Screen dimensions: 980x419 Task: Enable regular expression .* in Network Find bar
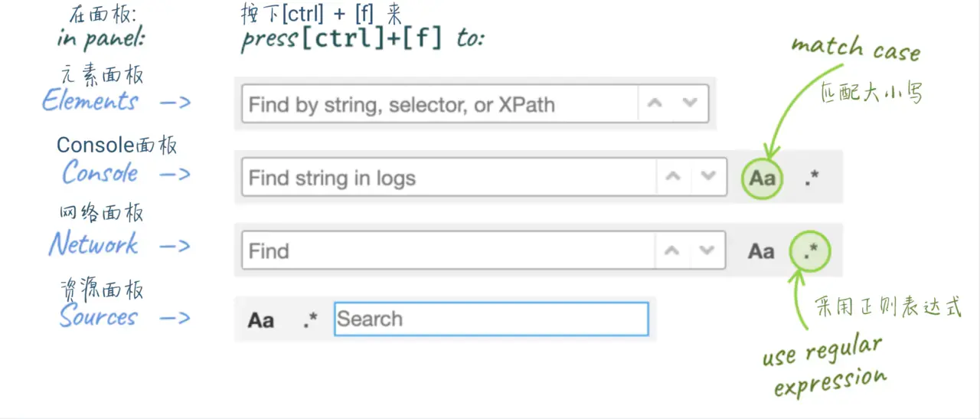point(811,250)
